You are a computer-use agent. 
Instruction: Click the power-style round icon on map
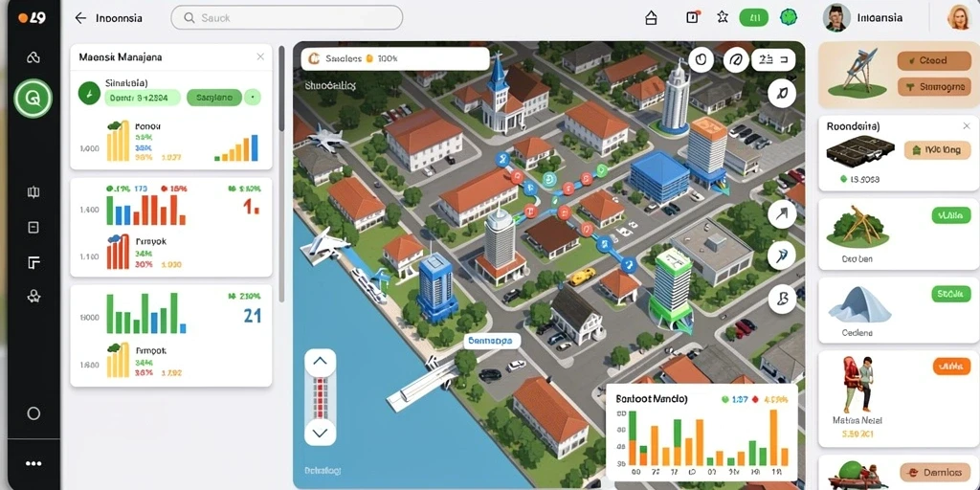pyautogui.click(x=701, y=59)
